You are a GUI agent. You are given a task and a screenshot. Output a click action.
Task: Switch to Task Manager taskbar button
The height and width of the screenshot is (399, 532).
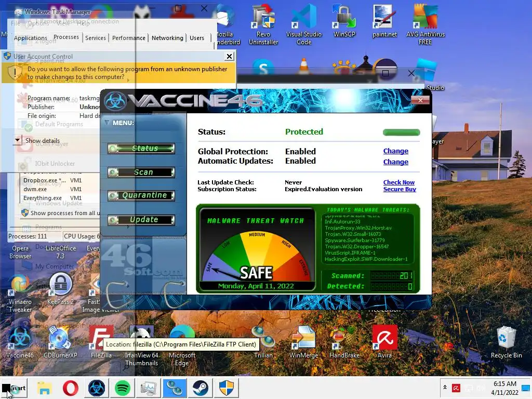[148, 388]
